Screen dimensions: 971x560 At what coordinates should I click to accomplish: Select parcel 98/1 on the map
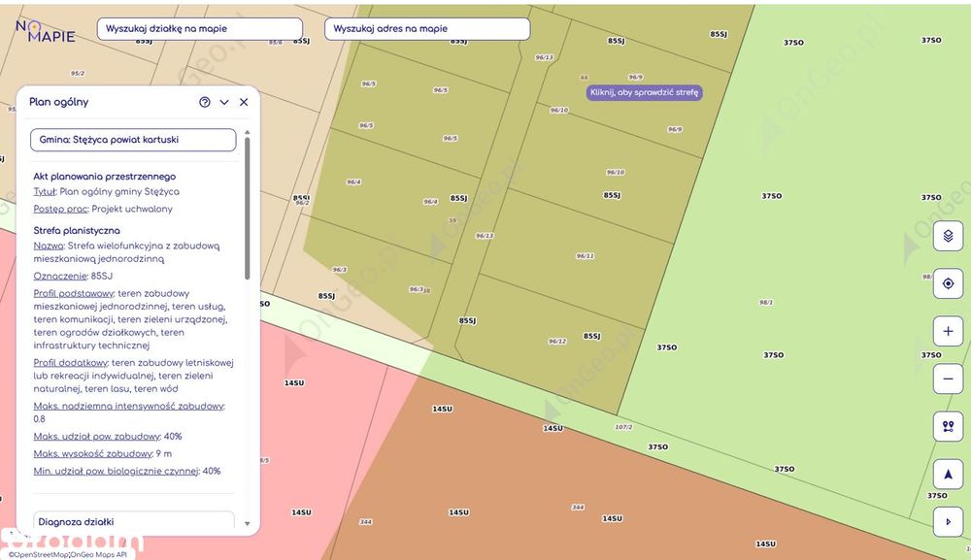point(766,303)
